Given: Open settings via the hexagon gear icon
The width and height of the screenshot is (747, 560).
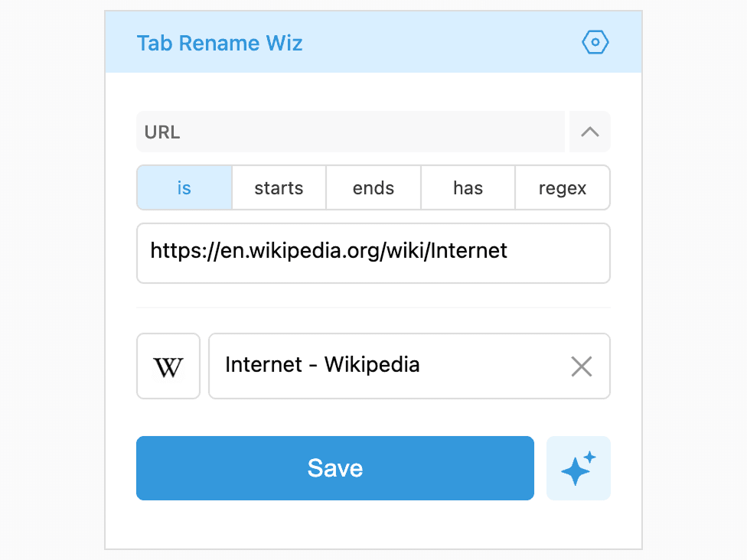Looking at the screenshot, I should [x=595, y=42].
